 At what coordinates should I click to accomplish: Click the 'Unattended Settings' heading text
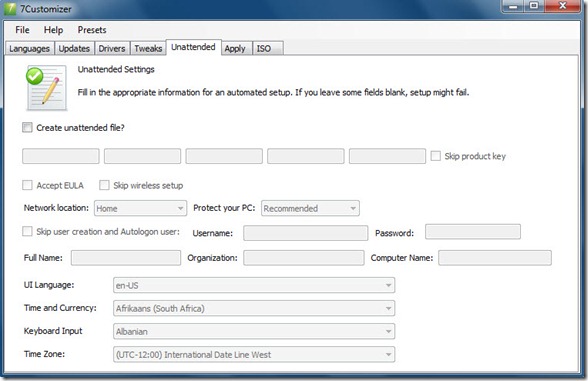(116, 69)
